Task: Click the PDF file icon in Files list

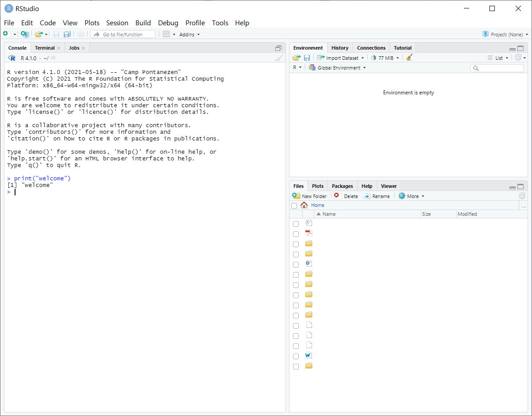Action: (x=309, y=233)
